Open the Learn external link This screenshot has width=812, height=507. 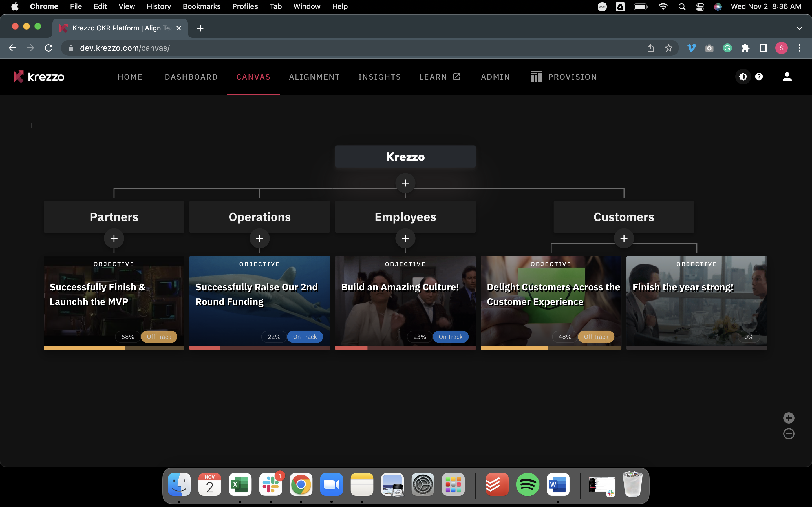[x=440, y=77]
